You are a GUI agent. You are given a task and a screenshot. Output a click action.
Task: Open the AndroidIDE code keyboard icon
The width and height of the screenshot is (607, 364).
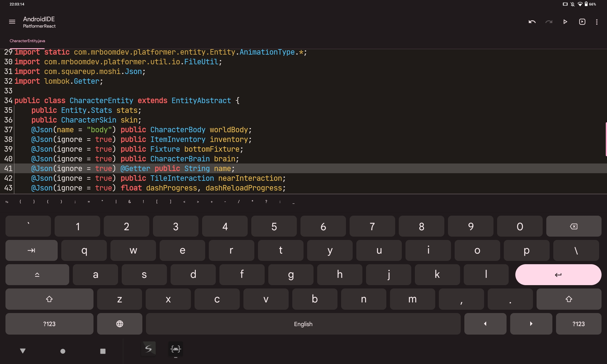click(175, 349)
